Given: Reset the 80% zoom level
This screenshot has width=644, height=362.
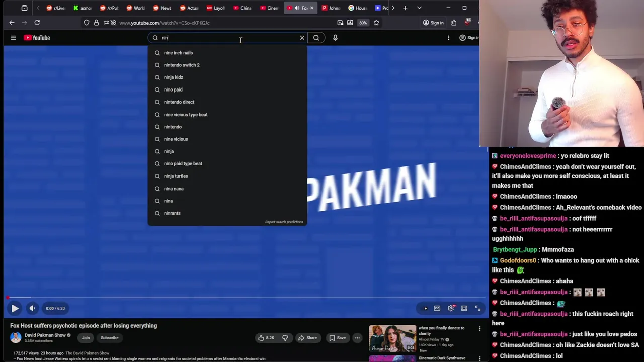Looking at the screenshot, I should [363, 23].
